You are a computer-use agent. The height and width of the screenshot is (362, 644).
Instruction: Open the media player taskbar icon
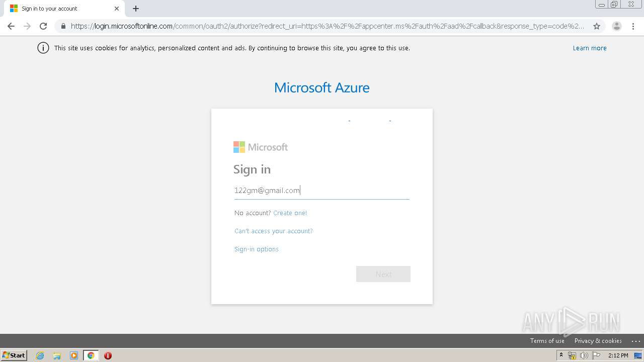(74, 355)
